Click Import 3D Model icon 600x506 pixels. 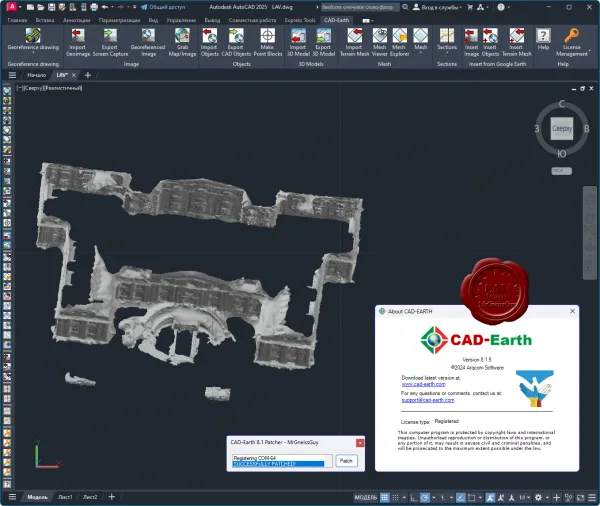coord(298,36)
